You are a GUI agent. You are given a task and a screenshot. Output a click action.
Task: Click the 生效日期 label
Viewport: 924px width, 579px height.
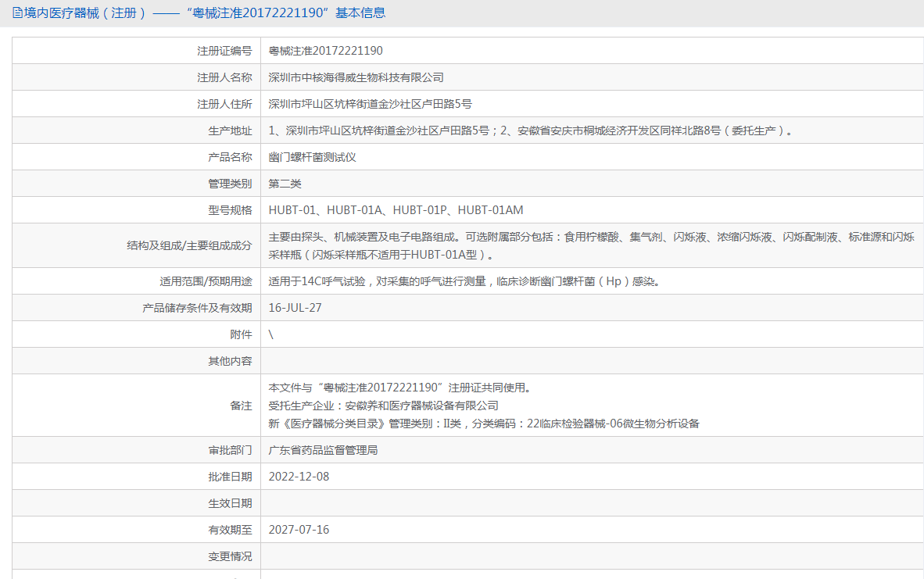tap(230, 504)
